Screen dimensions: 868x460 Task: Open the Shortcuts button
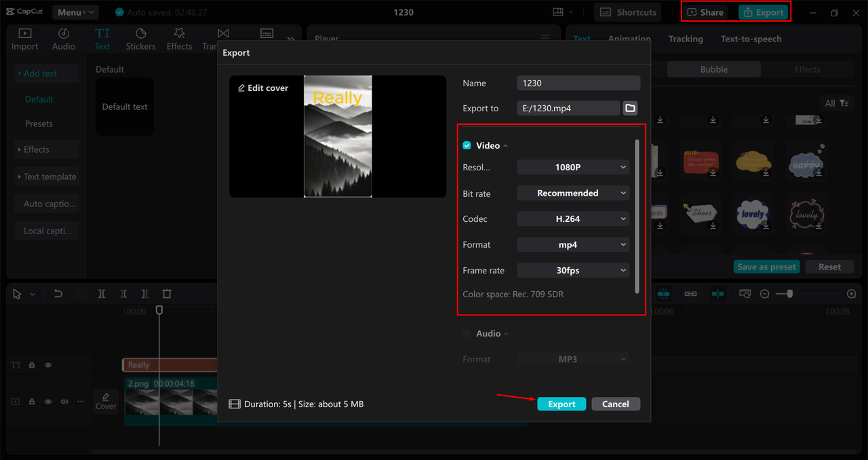click(x=629, y=12)
